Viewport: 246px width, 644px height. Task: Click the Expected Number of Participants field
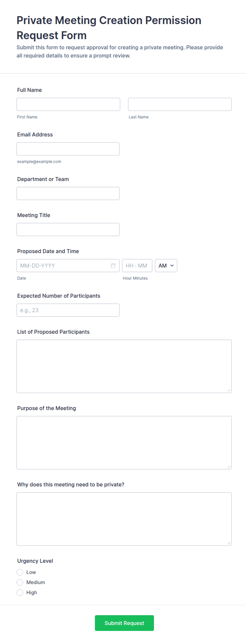click(68, 310)
